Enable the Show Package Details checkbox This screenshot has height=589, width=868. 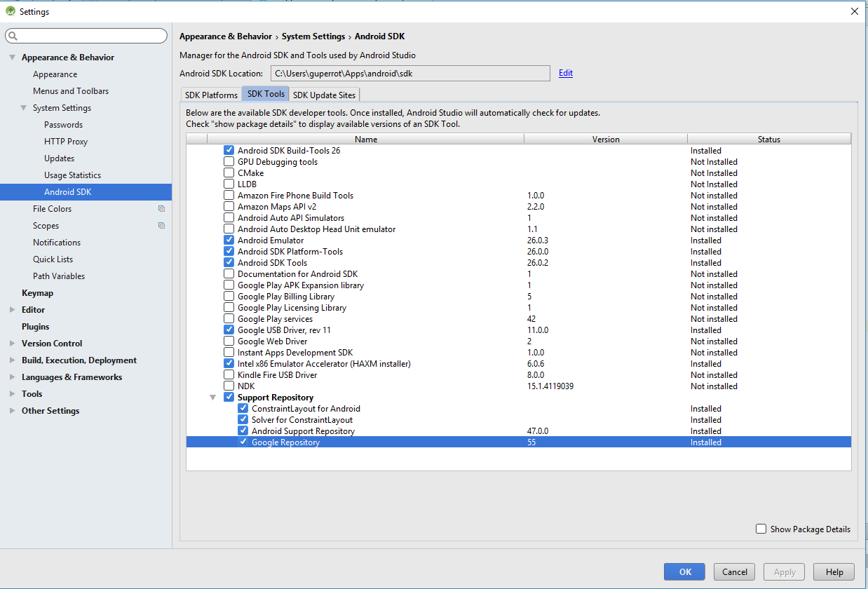761,529
